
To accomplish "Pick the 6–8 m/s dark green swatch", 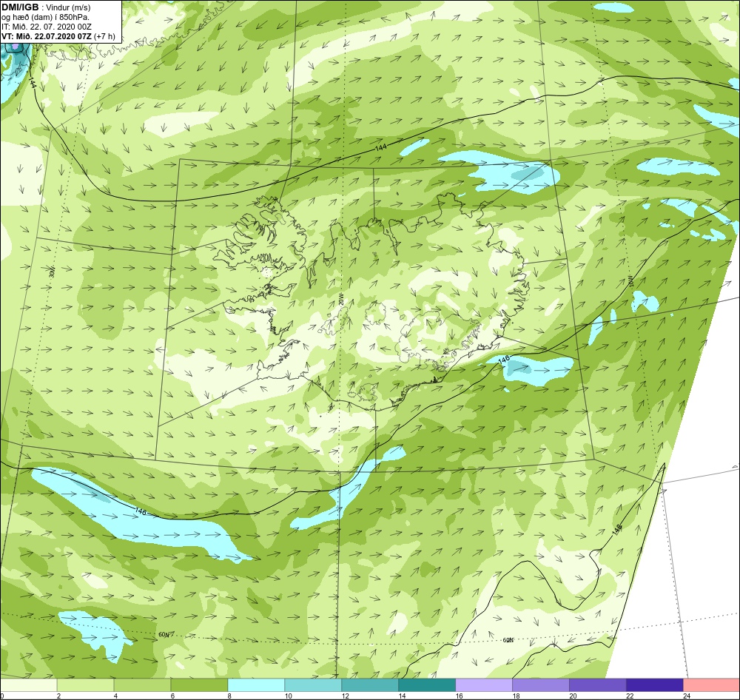I will [x=199, y=685].
